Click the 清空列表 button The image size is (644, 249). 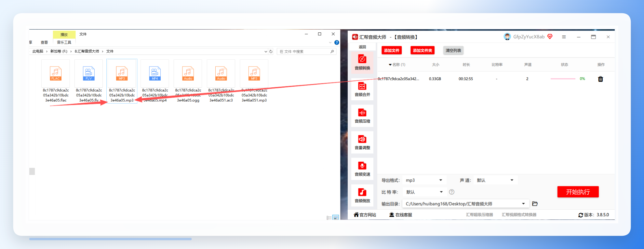[453, 50]
